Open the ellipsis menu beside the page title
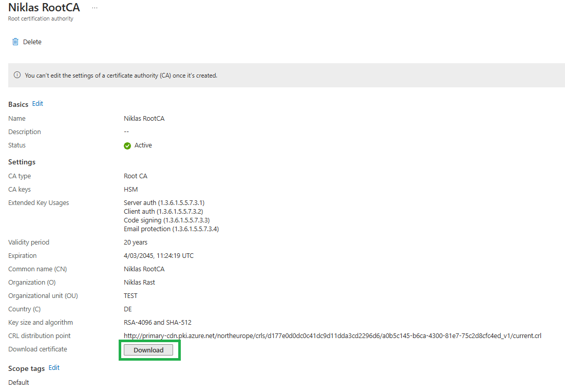Screen dimensions: 565x392 [x=95, y=8]
